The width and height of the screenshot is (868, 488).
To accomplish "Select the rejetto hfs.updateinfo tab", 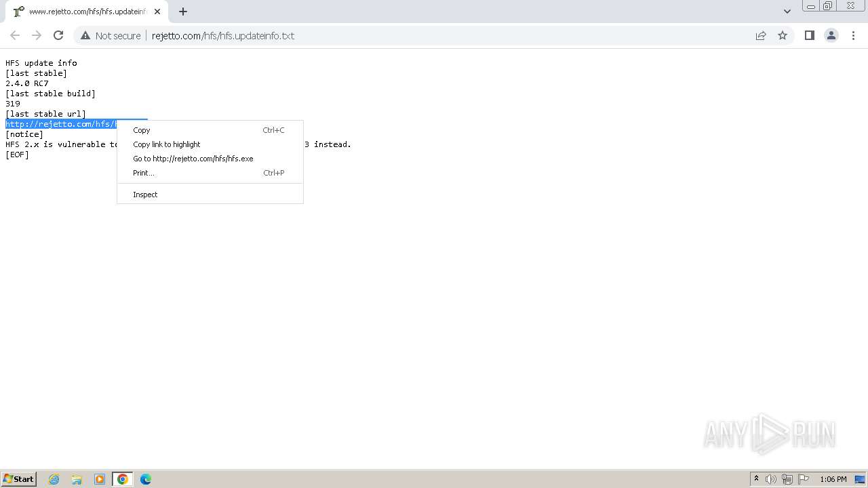I will (86, 12).
